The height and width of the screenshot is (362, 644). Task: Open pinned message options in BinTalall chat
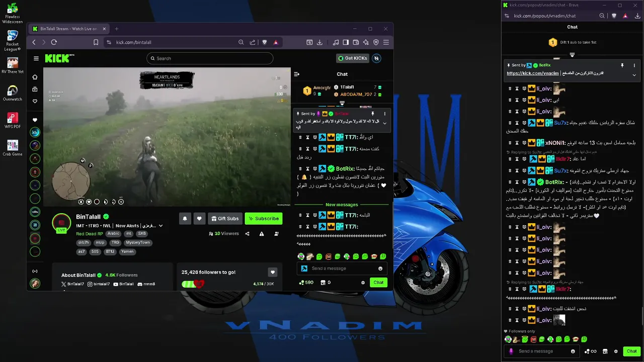[x=385, y=114]
